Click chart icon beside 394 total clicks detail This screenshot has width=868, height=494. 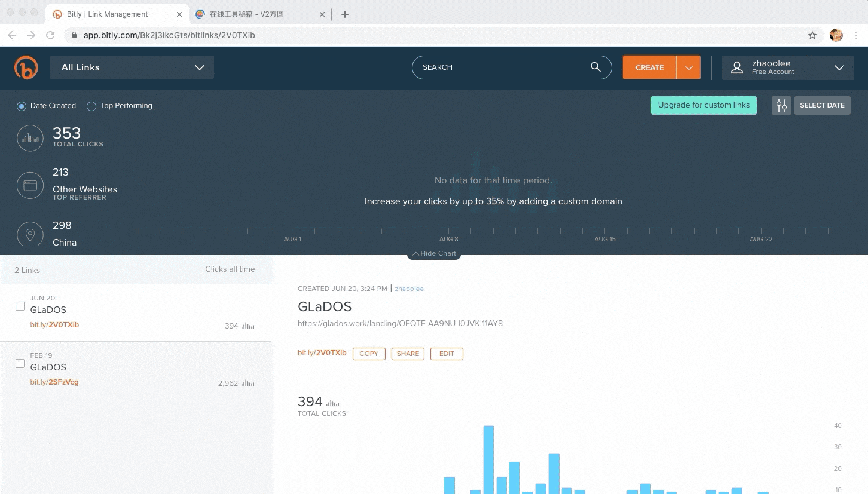pyautogui.click(x=333, y=403)
